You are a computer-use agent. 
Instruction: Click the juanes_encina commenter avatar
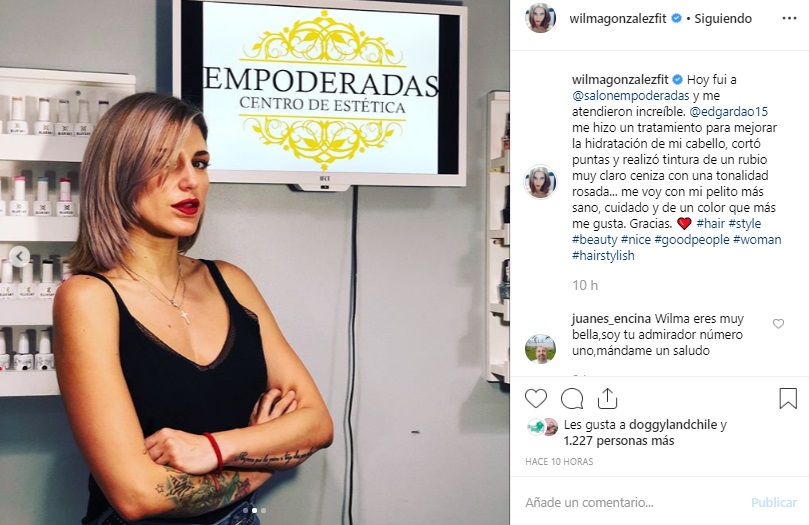(x=540, y=349)
